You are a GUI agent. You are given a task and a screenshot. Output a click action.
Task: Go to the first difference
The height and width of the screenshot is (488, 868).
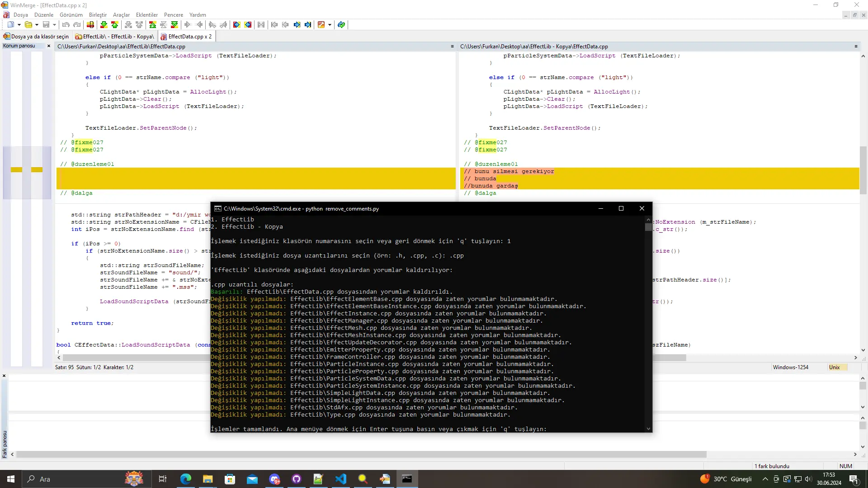coord(153,25)
